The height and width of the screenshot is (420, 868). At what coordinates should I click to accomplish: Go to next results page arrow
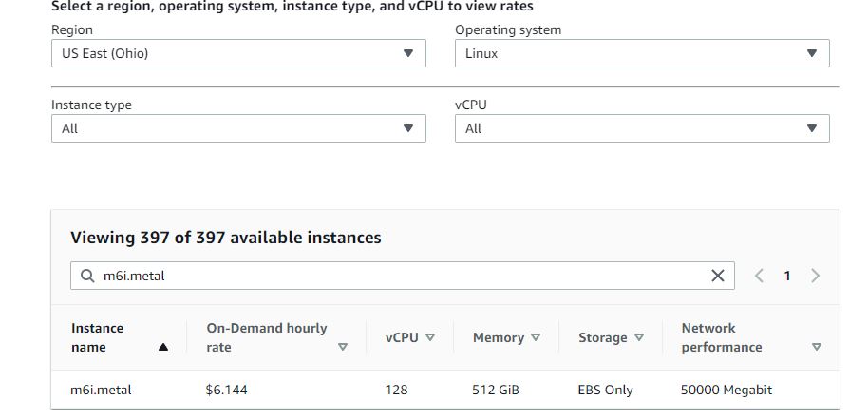click(815, 276)
